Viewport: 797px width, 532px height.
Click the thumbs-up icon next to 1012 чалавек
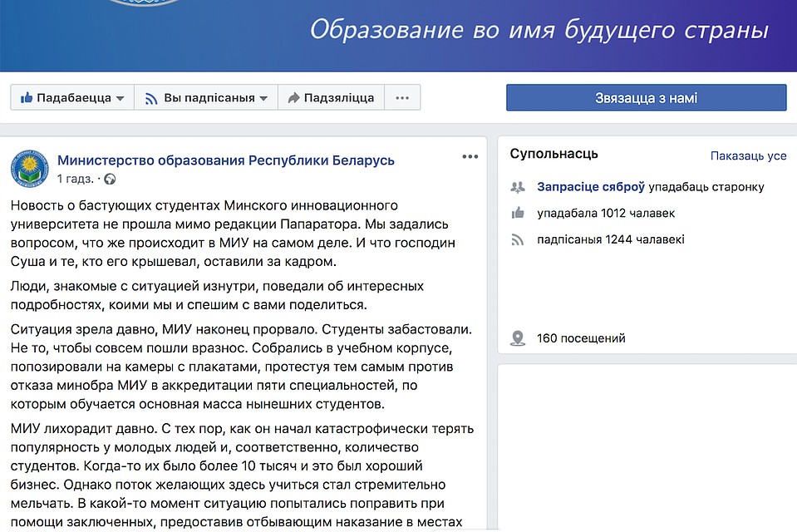pyautogui.click(x=518, y=213)
